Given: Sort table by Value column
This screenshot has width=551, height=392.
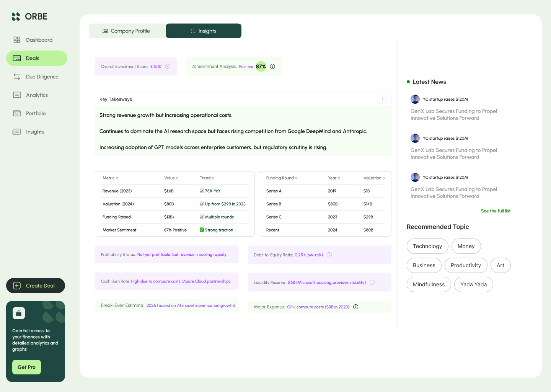Looking at the screenshot, I should click(171, 178).
